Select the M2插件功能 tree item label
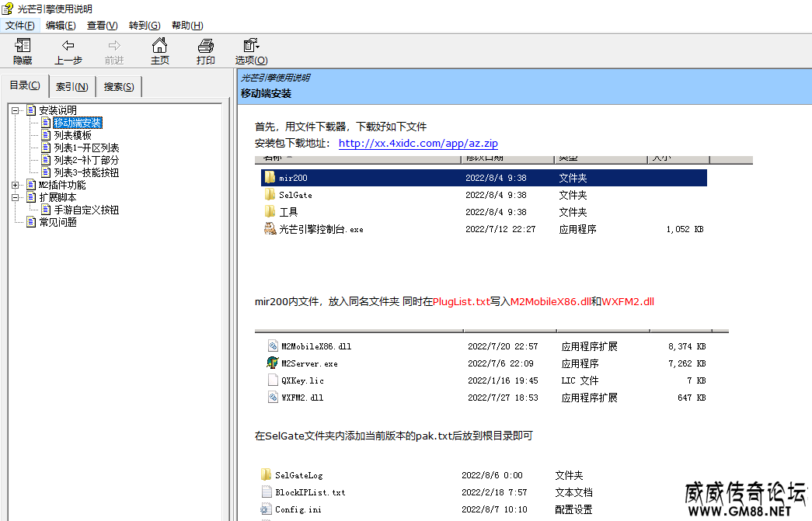The image size is (812, 521). click(x=62, y=185)
